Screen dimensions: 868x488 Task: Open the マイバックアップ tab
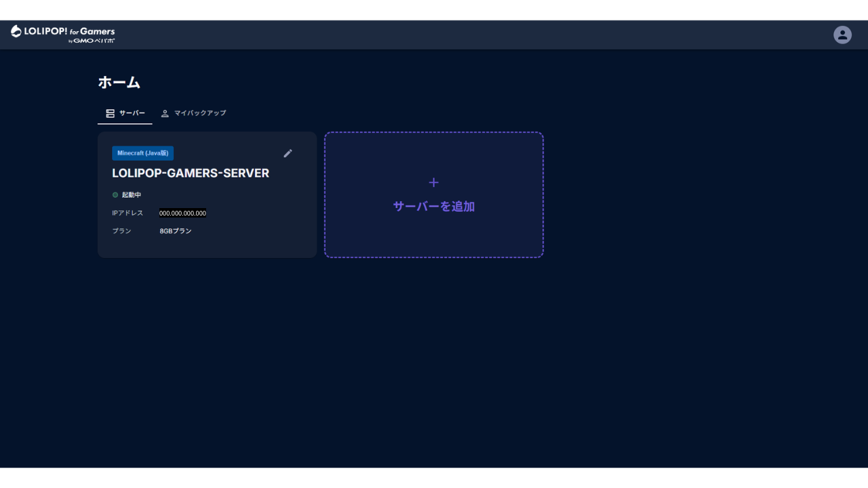tap(193, 113)
